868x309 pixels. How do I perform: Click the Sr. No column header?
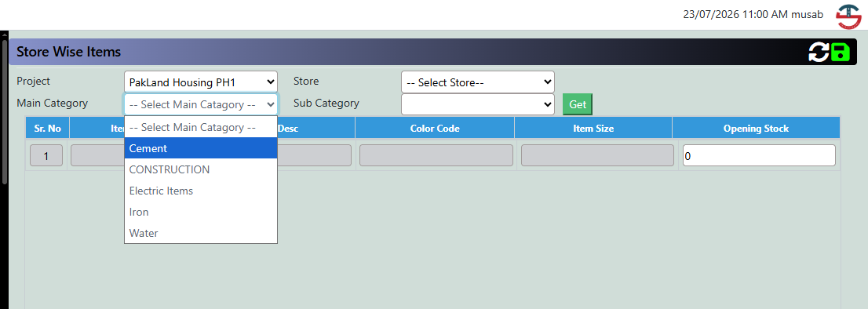pos(47,129)
